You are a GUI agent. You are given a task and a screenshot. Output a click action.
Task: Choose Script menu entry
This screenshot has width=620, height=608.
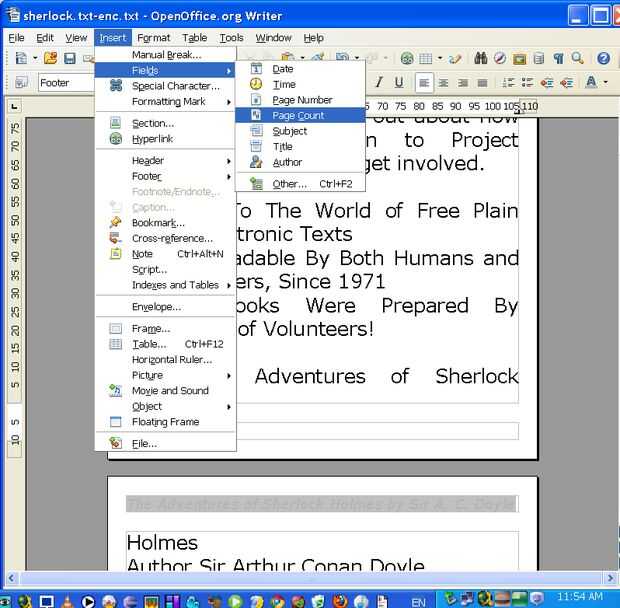pyautogui.click(x=165, y=270)
